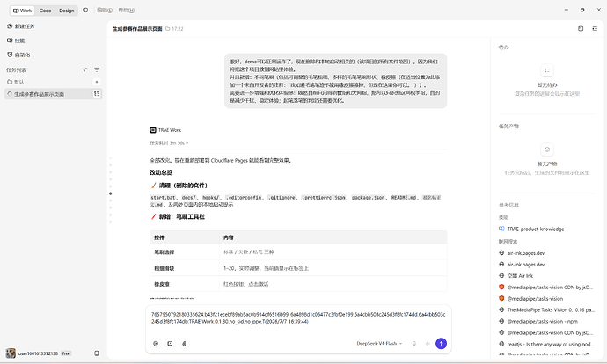Toggle the left sidebar panel icon
The image size is (607, 364).
point(85,11)
